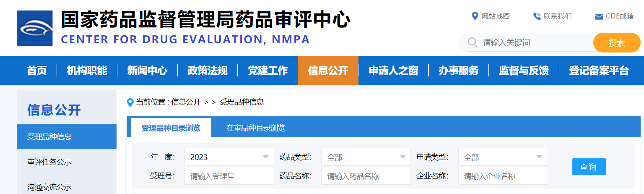Open the 年度 dropdown showing 2023
Viewport: 644px width, 194px height.
click(x=229, y=157)
